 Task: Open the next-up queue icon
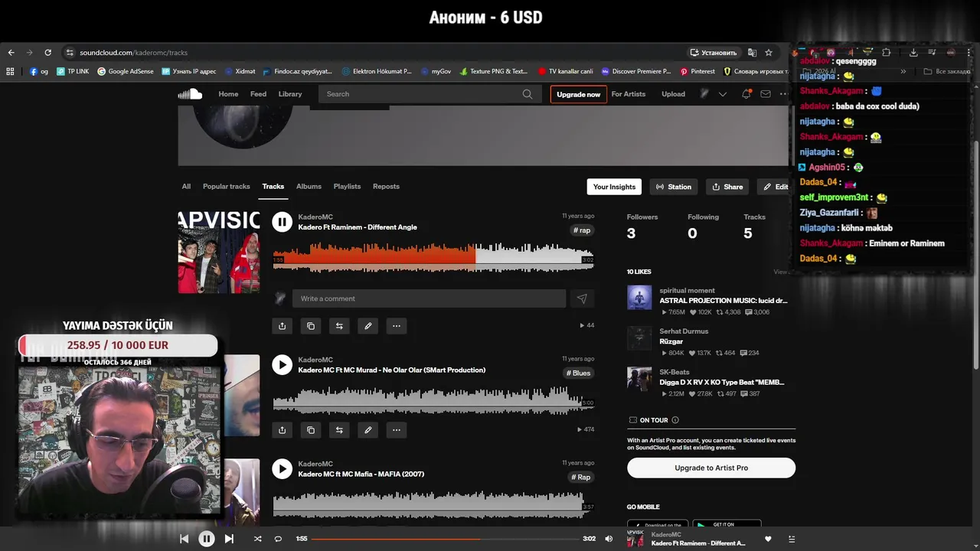tap(792, 539)
